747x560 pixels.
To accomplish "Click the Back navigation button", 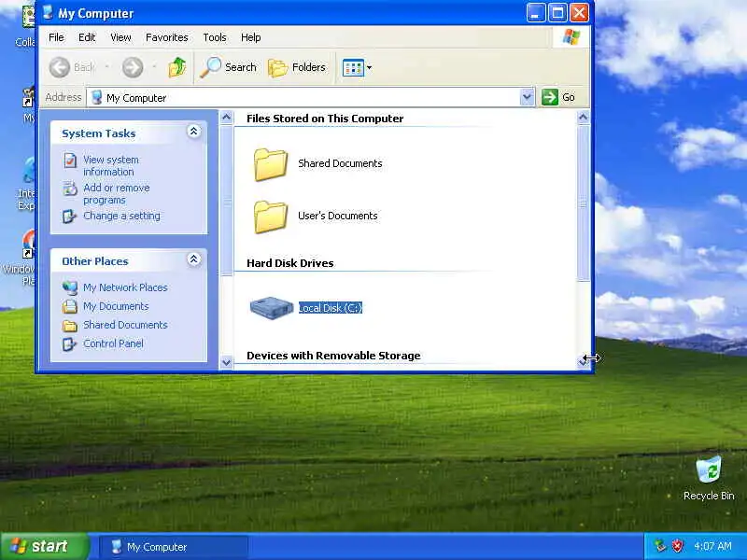I will (x=72, y=67).
